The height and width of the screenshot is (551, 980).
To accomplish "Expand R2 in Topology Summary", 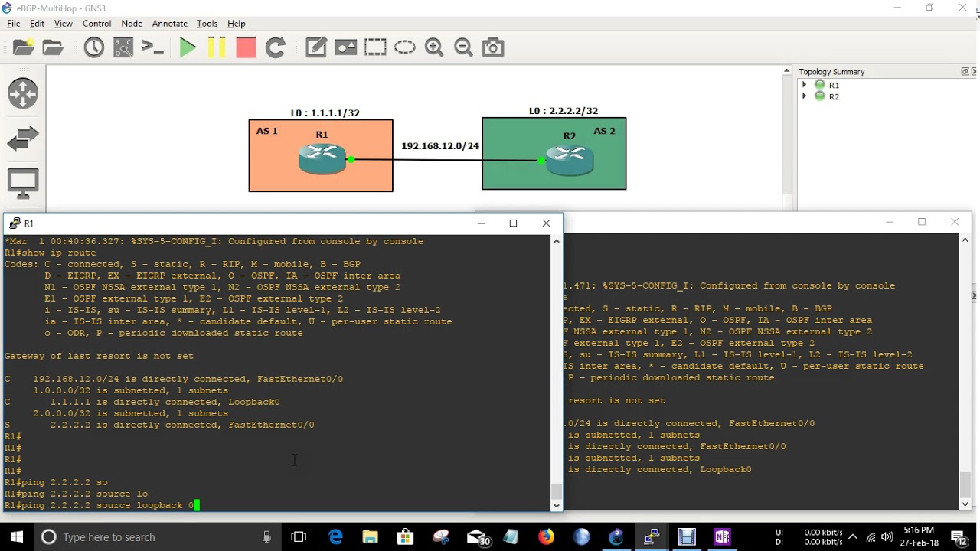I will tap(804, 96).
